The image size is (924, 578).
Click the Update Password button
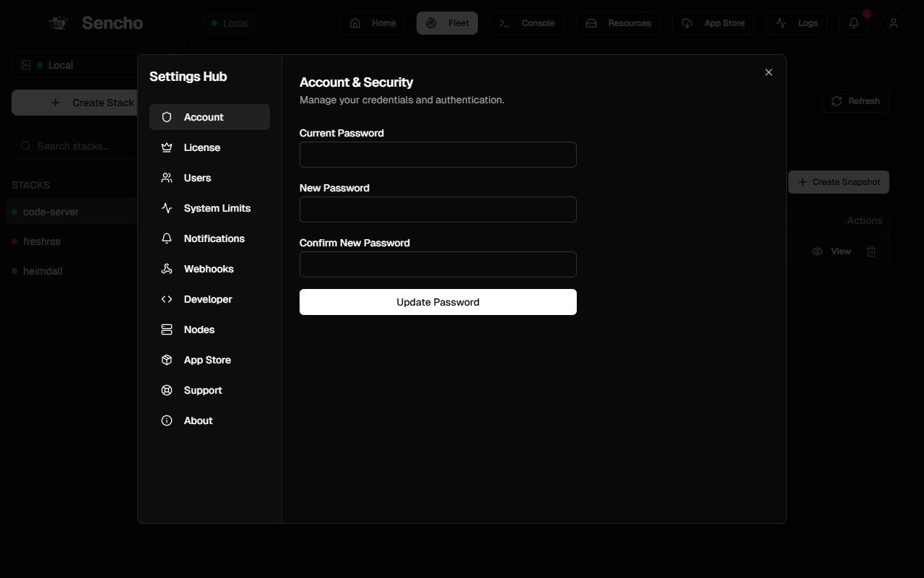pyautogui.click(x=438, y=302)
